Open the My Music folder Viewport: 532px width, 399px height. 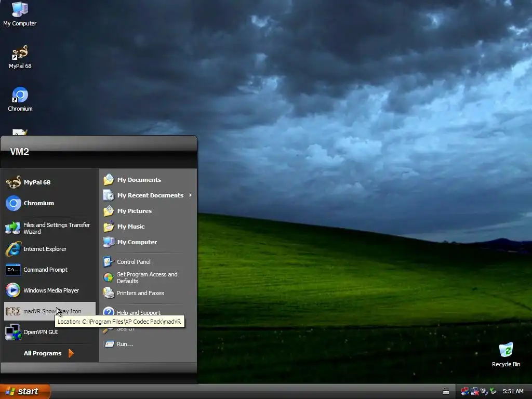(x=148, y=227)
